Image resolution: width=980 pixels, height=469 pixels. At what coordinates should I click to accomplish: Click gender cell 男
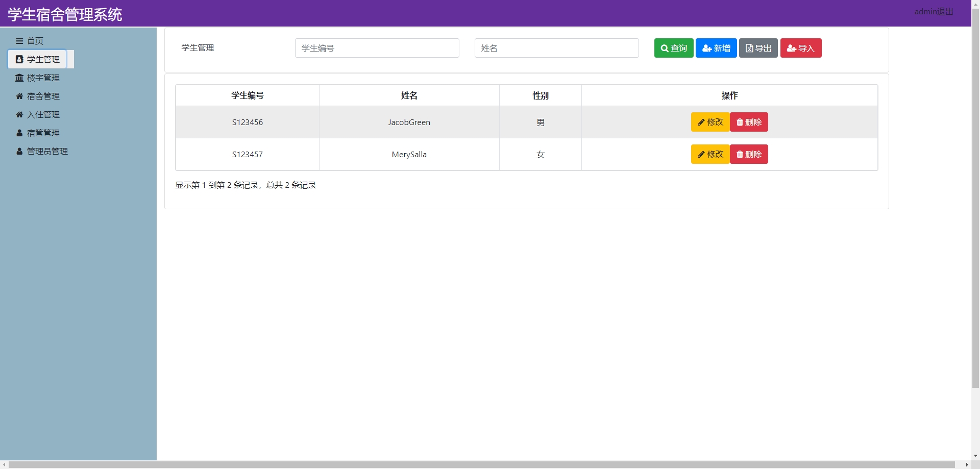(541, 122)
